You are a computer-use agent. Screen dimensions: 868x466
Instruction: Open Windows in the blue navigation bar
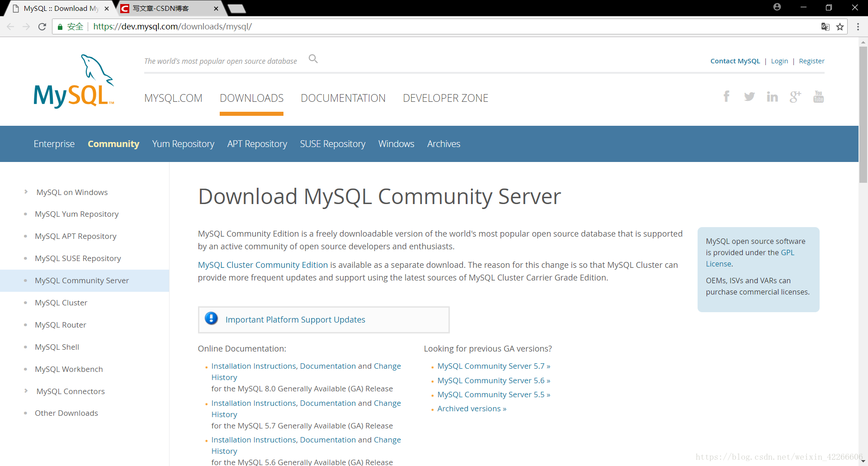tap(396, 144)
